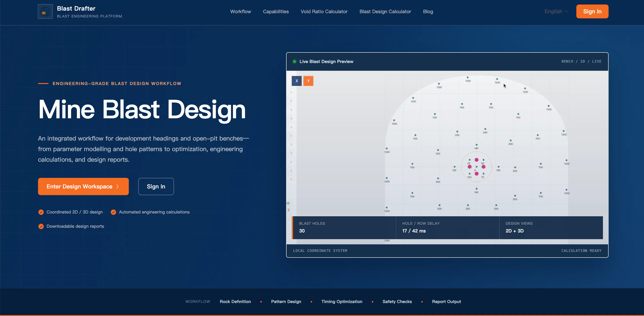Click Enter Design Workspace button
This screenshot has height=316, width=644.
tap(83, 186)
